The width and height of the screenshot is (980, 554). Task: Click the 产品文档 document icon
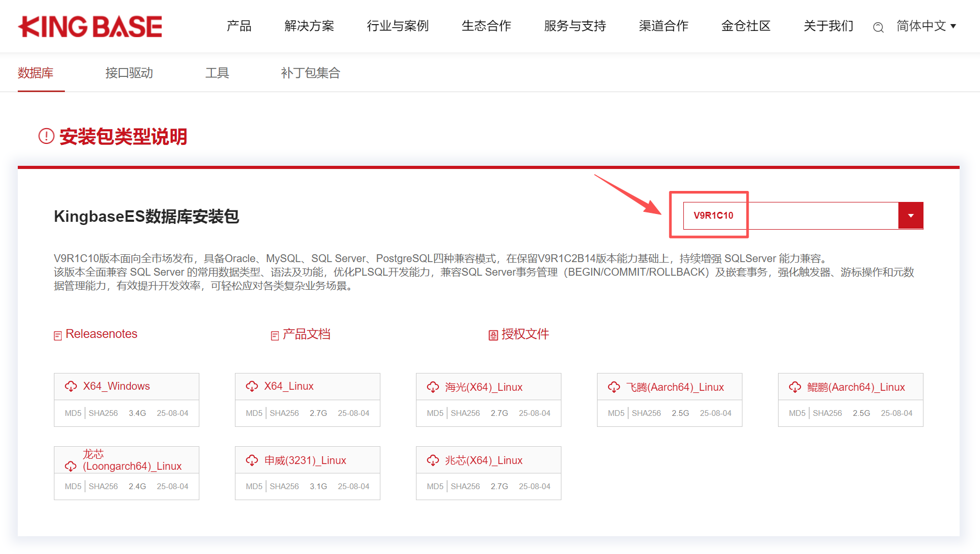point(275,335)
